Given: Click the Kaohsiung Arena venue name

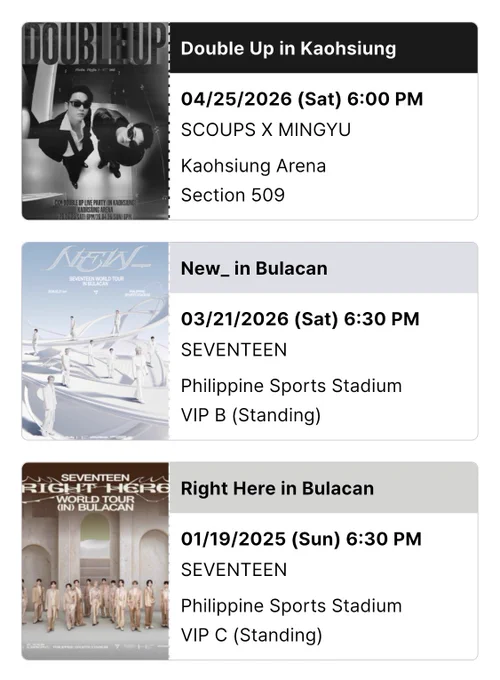Looking at the screenshot, I should click(x=253, y=166).
